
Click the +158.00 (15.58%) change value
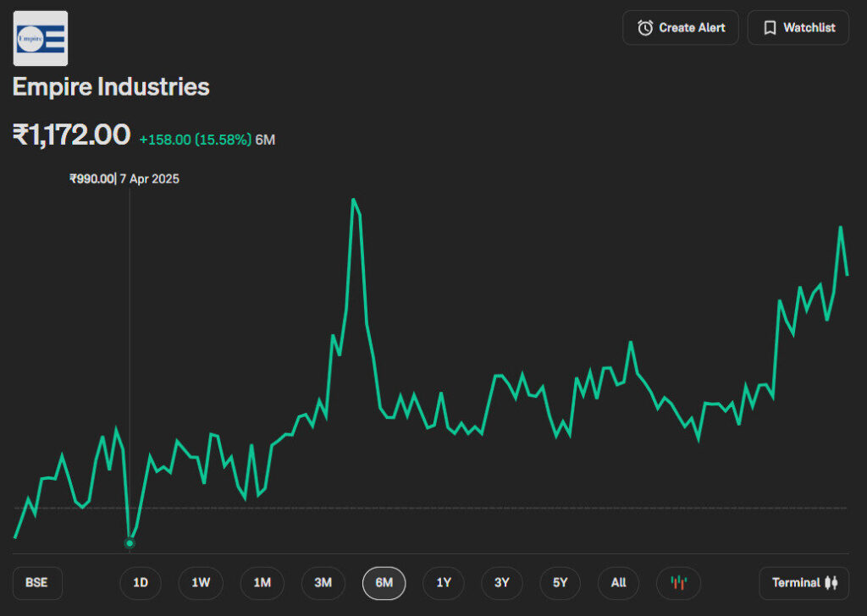pyautogui.click(x=196, y=140)
